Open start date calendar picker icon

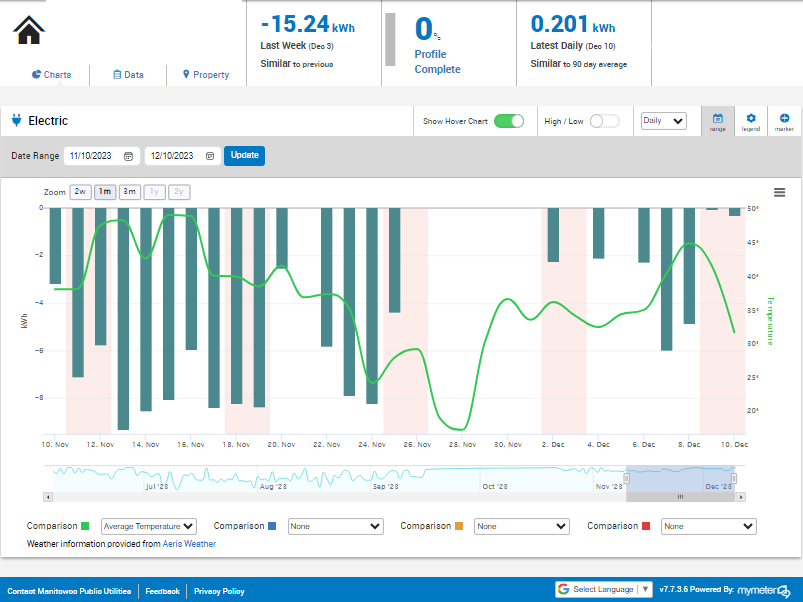[x=128, y=156]
